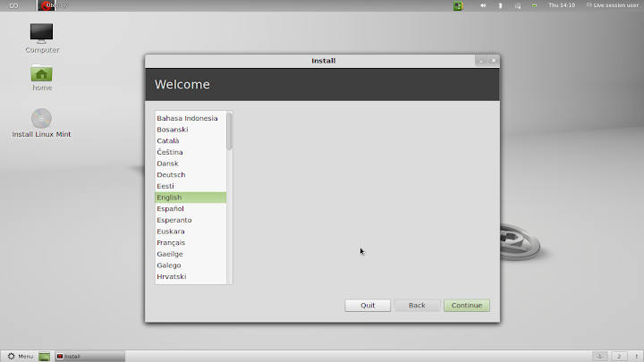Open the Menu button in bottom panel

click(20, 357)
